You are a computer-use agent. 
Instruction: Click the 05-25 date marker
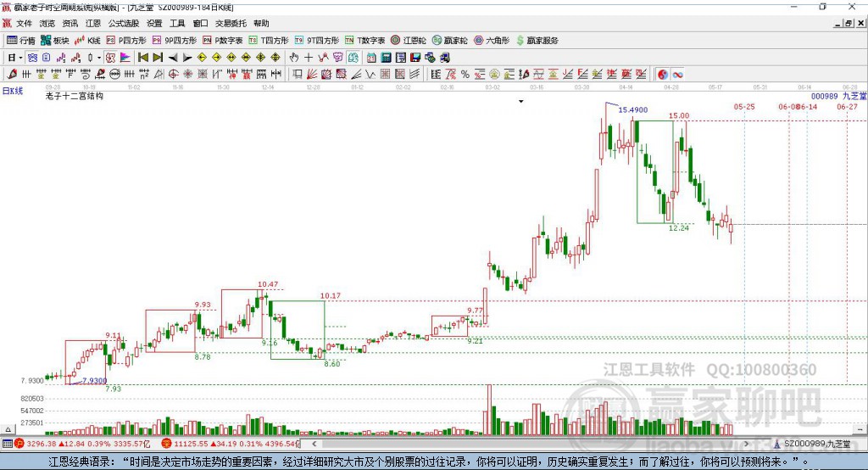pyautogui.click(x=744, y=106)
